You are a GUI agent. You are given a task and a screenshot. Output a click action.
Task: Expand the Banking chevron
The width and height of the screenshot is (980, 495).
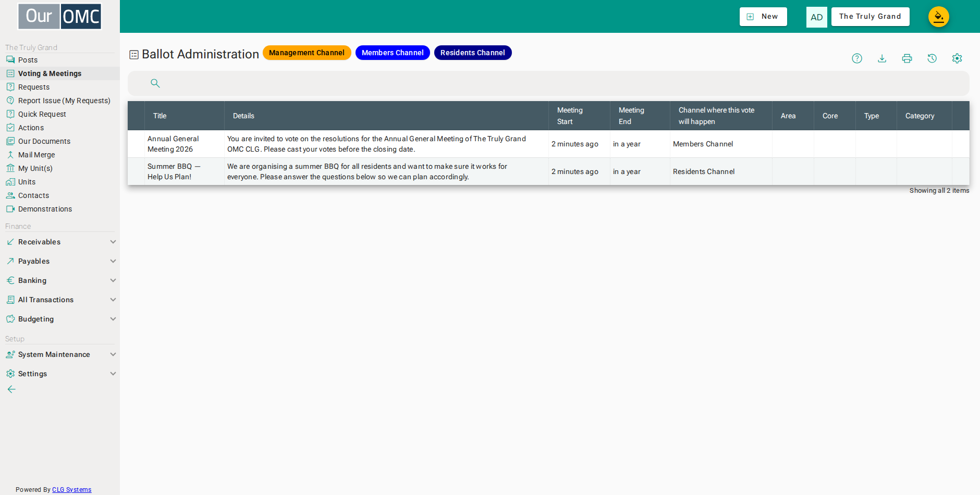click(x=113, y=280)
